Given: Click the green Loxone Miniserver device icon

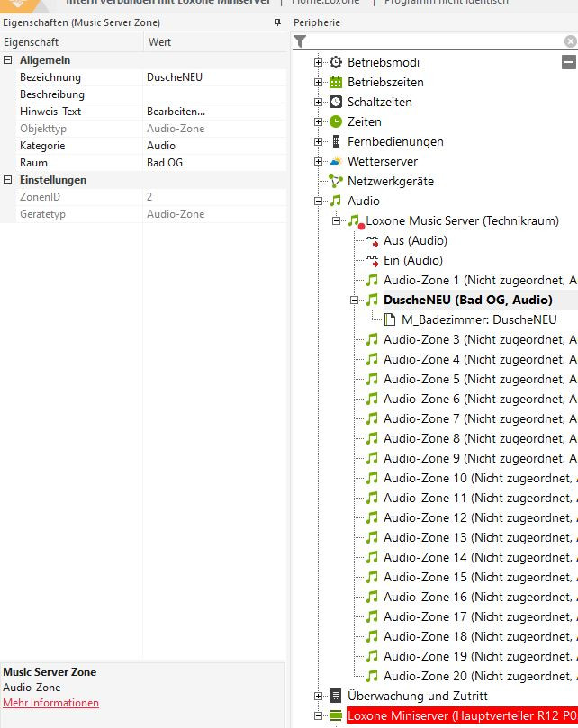Looking at the screenshot, I should (336, 716).
